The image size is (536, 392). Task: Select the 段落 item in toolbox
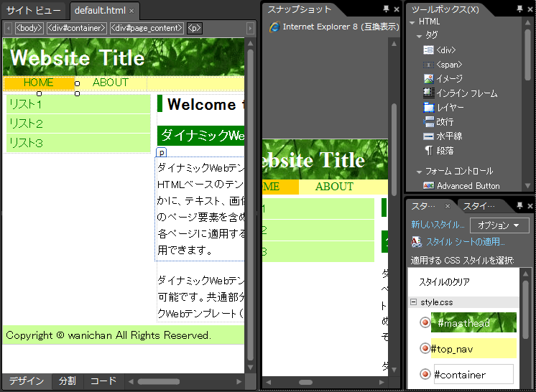click(x=438, y=151)
